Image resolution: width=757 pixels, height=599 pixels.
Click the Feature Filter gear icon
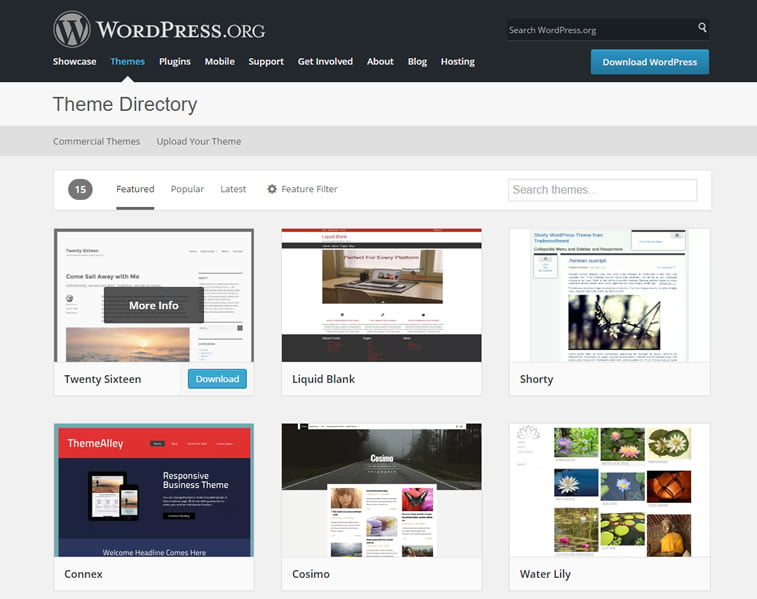272,189
